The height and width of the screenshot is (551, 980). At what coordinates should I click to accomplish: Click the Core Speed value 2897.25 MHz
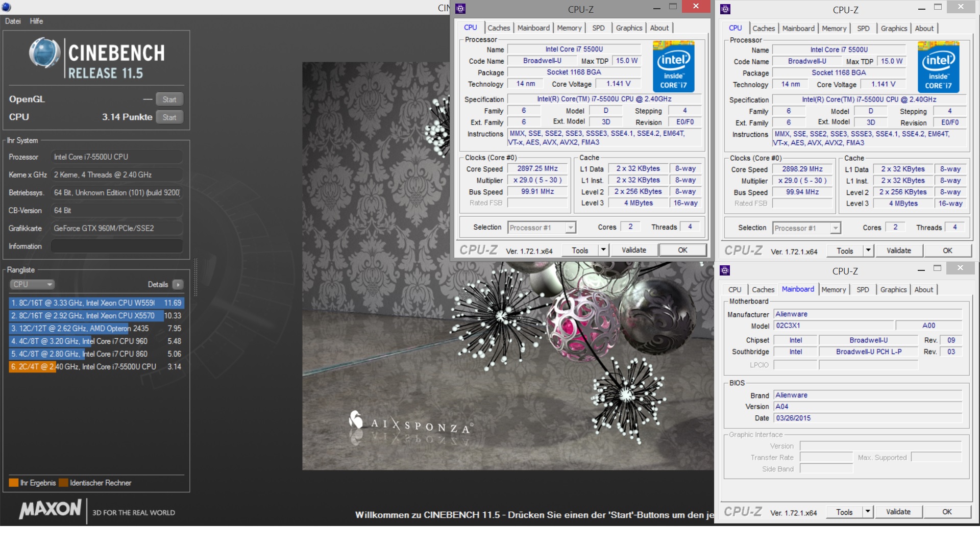pyautogui.click(x=537, y=168)
